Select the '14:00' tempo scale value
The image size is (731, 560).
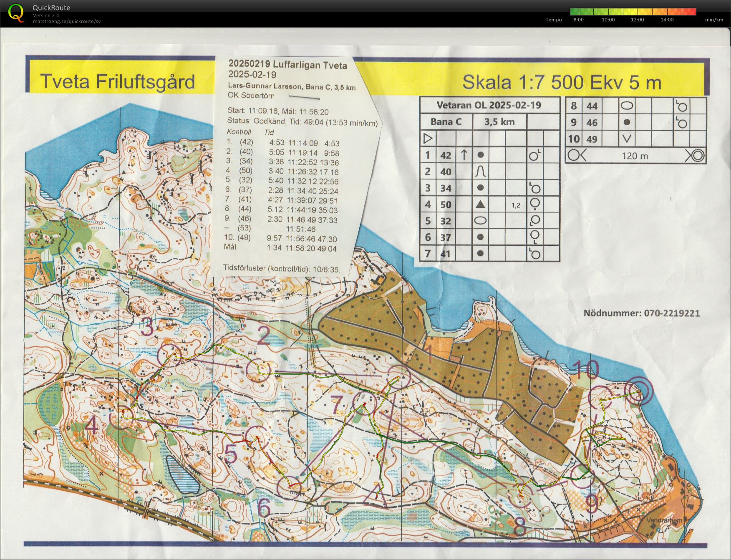[x=667, y=20]
